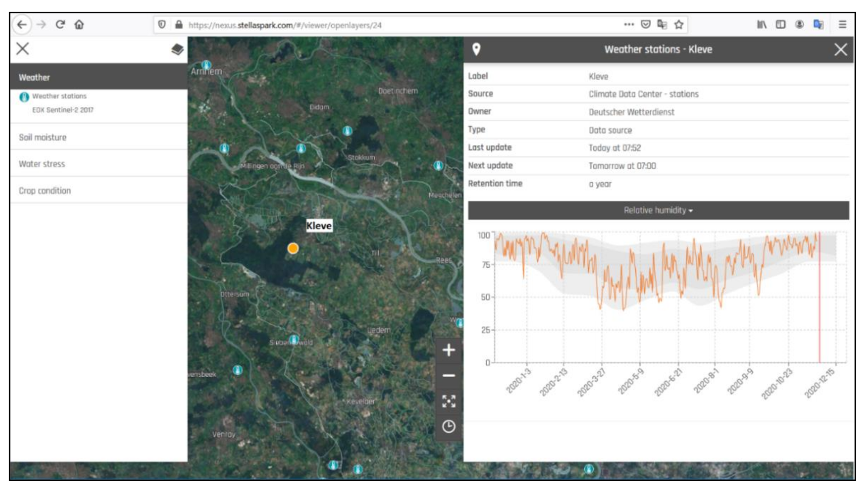Click the weather station marker near Arnhem
868x493 pixels.
(206, 65)
